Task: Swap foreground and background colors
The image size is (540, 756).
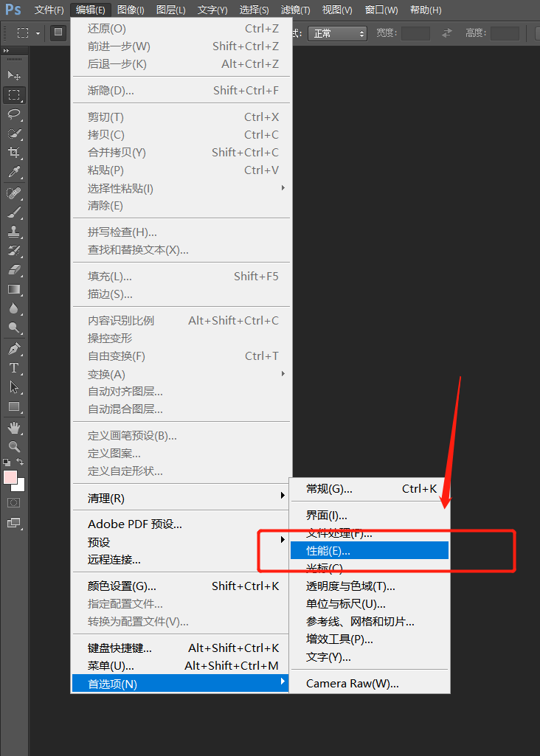Action: point(20,462)
